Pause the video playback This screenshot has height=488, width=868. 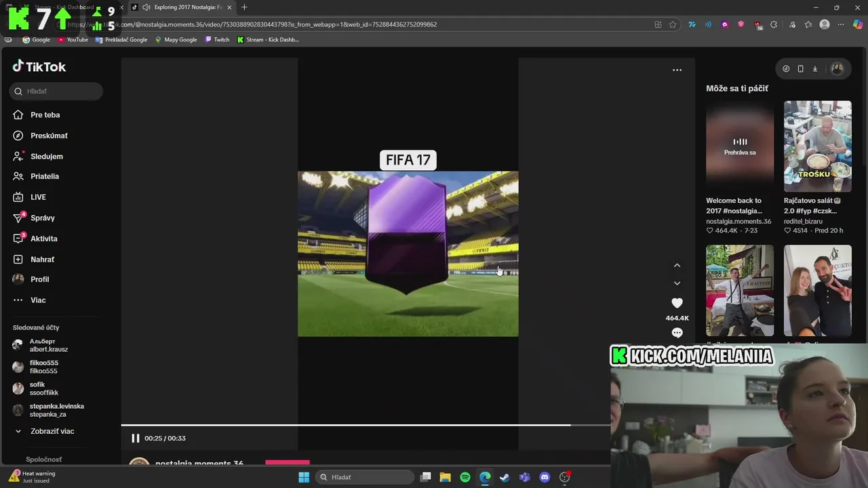tap(135, 439)
